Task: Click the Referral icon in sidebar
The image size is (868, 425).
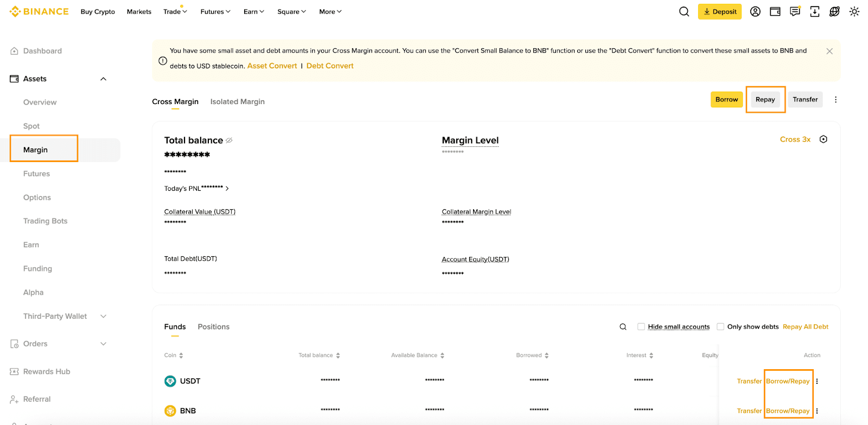Action: point(14,399)
